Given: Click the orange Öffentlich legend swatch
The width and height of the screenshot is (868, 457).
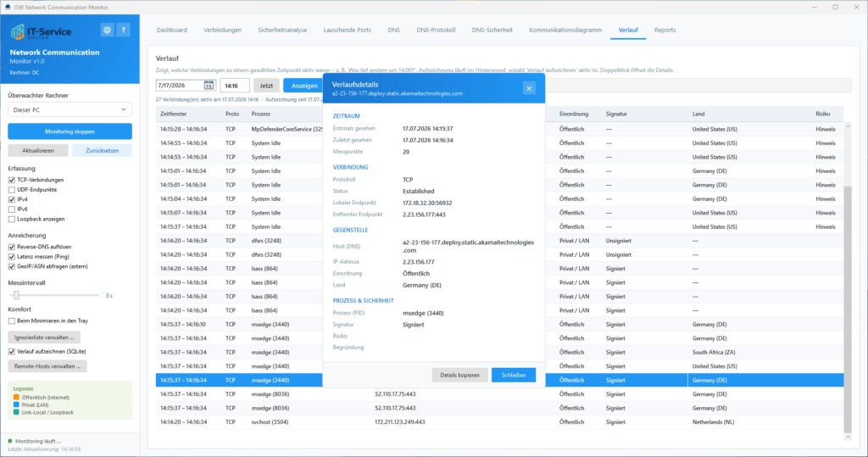Looking at the screenshot, I should pos(16,397).
